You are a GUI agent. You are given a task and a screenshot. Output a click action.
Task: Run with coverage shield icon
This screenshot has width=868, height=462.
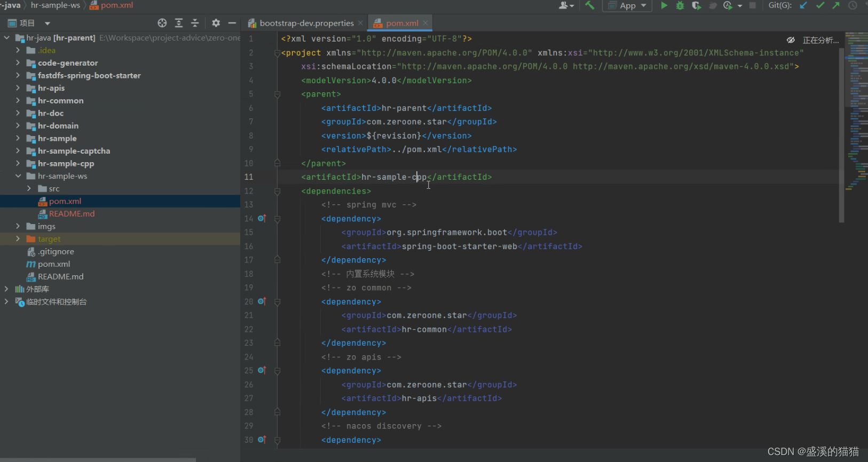point(696,5)
